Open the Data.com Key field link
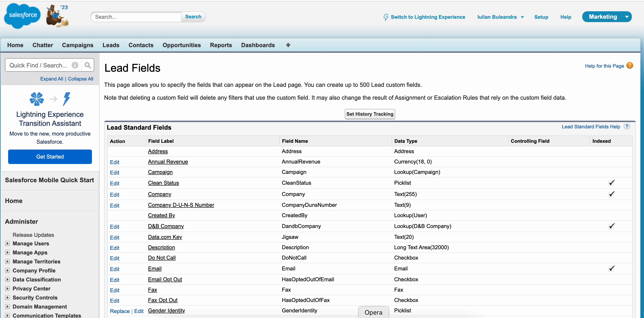The image size is (644, 318). (x=165, y=237)
